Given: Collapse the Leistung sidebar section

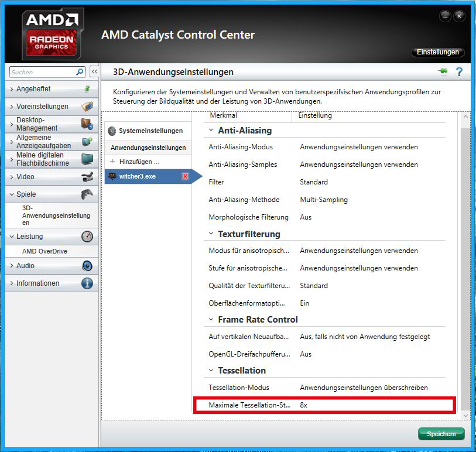Looking at the screenshot, I should (12, 237).
